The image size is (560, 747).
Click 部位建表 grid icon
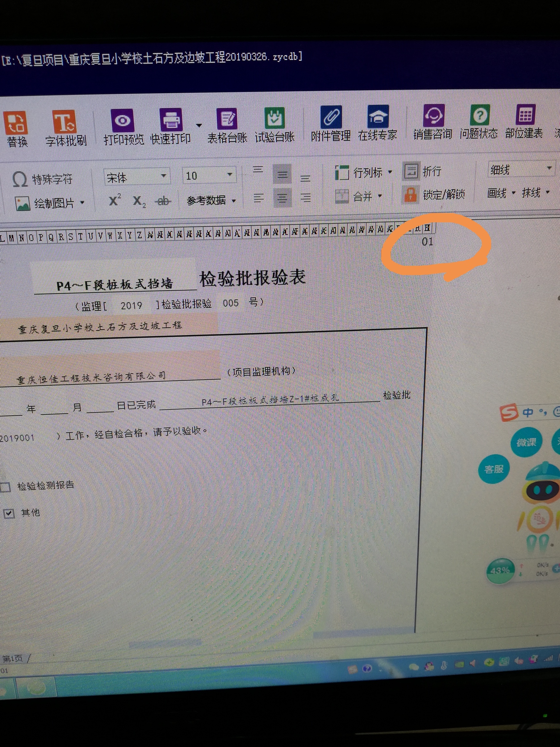click(525, 115)
